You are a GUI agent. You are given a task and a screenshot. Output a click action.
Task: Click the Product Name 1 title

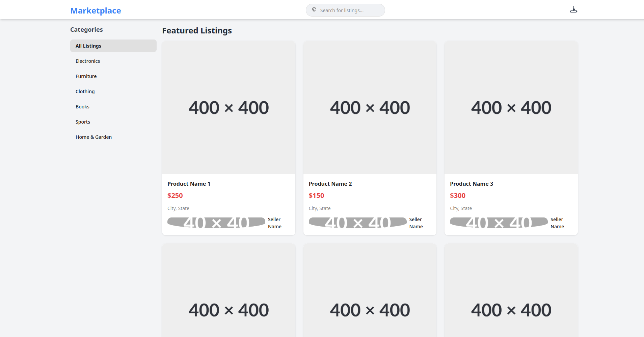(189, 184)
